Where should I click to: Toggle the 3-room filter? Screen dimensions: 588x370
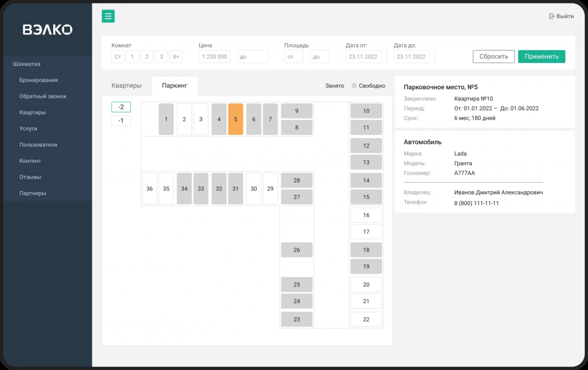click(x=161, y=57)
